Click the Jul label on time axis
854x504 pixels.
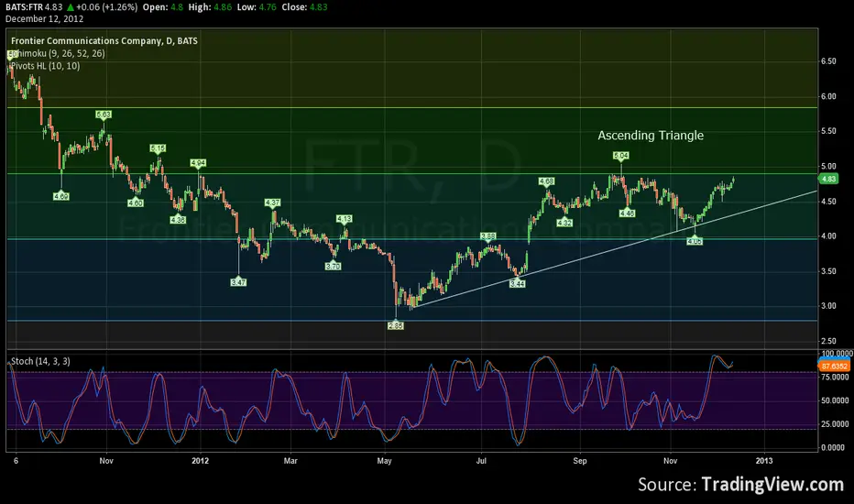coord(481,461)
